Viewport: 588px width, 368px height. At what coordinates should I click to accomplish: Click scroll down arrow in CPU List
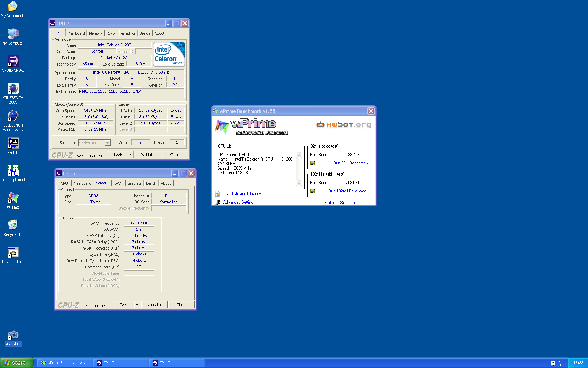tap(299, 183)
